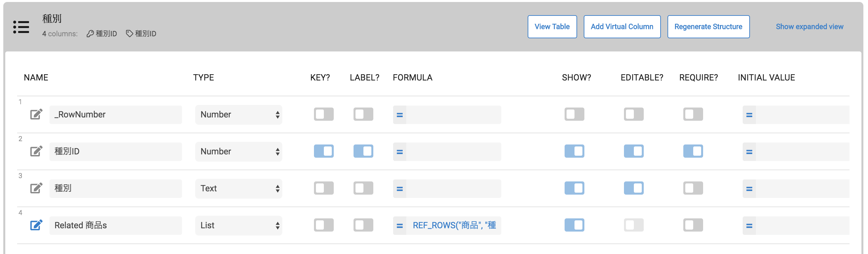Click the initial value equals icon for 種別ID
The width and height of the screenshot is (868, 254).
749,152
